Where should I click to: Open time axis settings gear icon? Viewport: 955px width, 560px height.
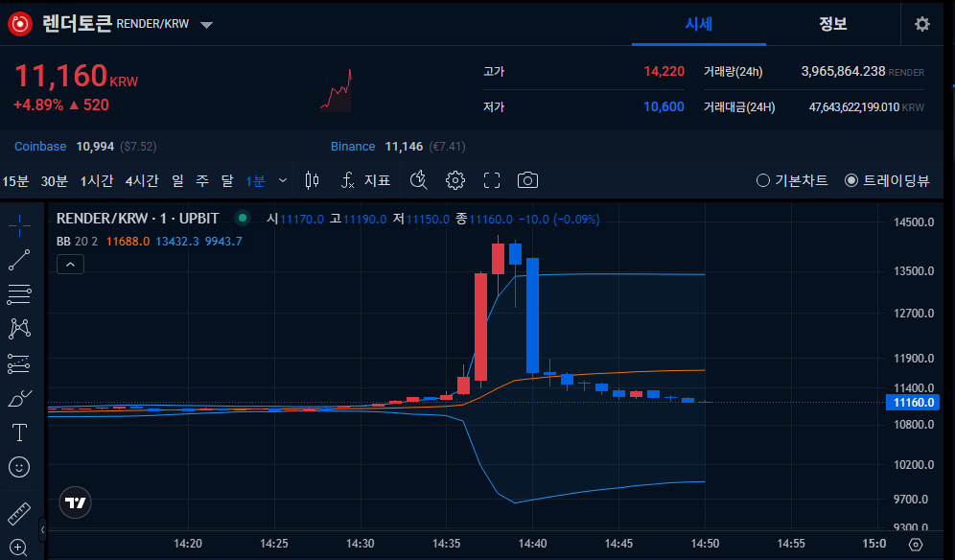pyautogui.click(x=916, y=544)
